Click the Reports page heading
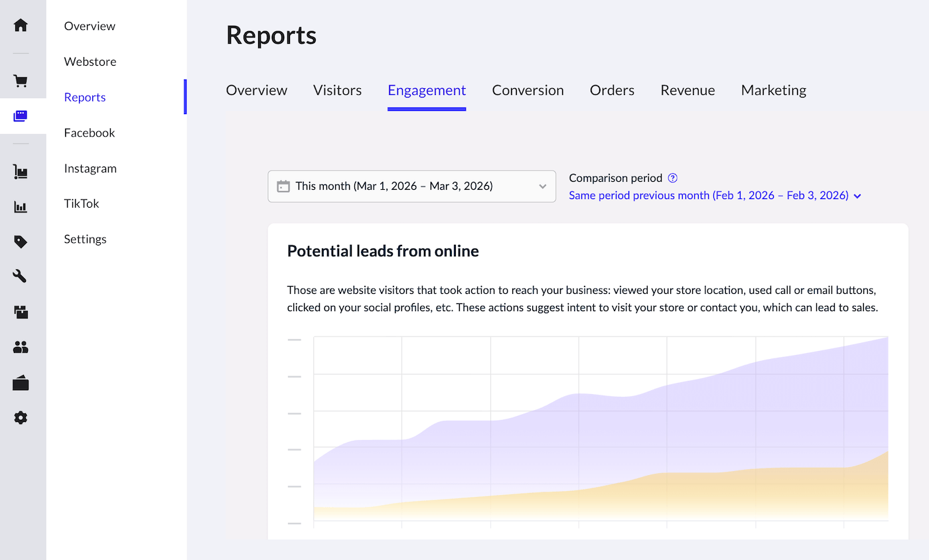929x560 pixels. click(271, 35)
